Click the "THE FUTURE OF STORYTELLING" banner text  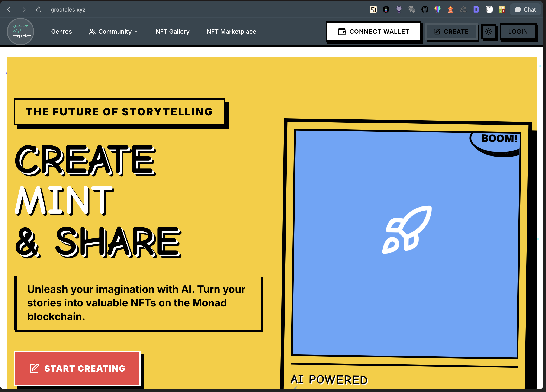click(119, 112)
